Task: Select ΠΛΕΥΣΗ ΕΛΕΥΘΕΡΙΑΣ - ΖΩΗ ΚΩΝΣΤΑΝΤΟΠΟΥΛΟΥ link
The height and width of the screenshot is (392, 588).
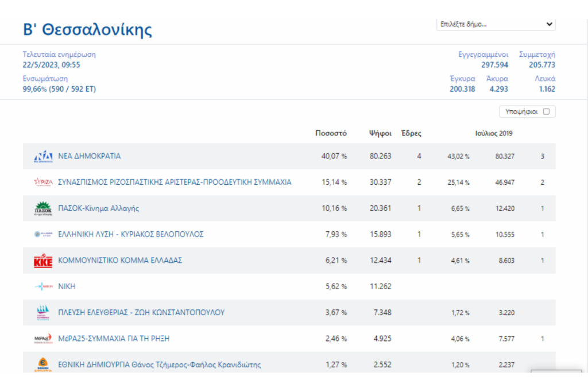Action: [141, 313]
